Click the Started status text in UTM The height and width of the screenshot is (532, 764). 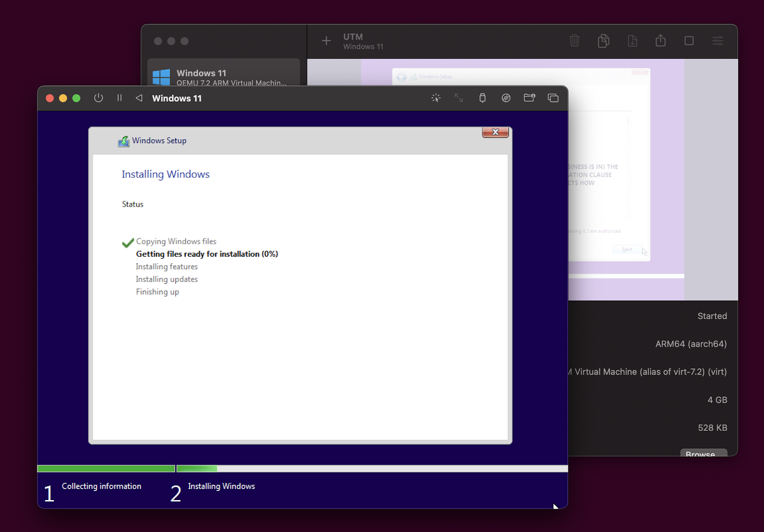[712, 316]
